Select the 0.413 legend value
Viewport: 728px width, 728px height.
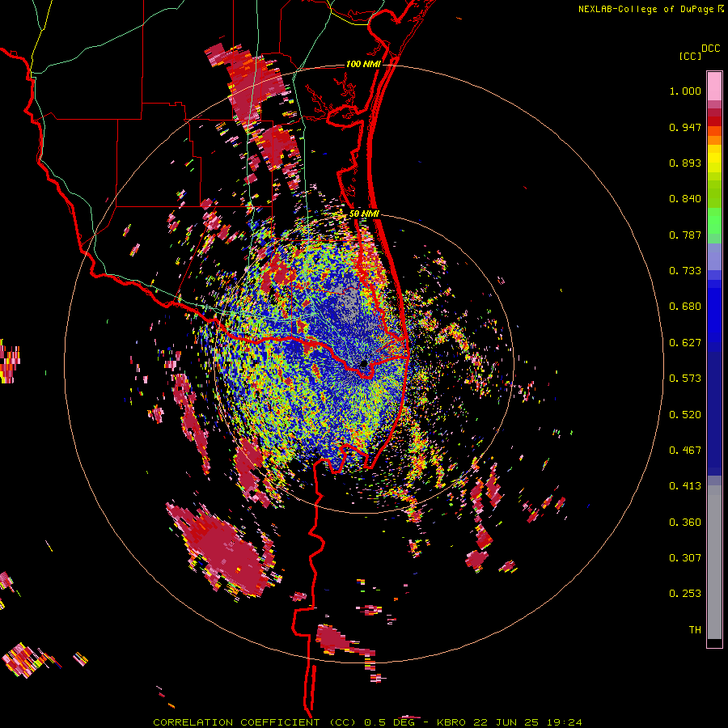click(685, 486)
